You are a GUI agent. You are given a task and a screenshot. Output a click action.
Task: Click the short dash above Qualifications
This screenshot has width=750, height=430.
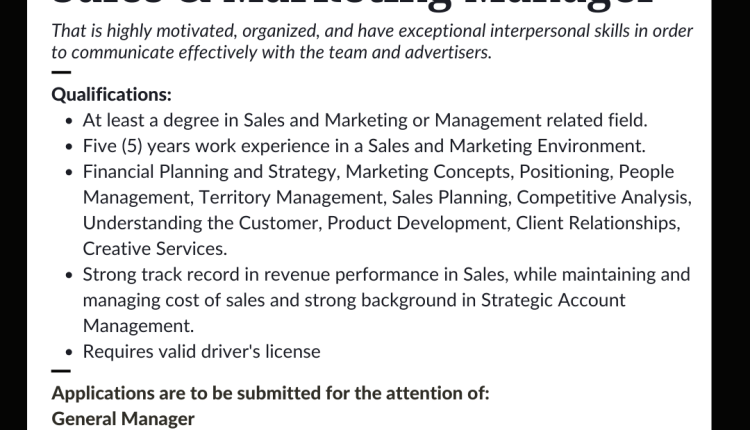(60, 73)
